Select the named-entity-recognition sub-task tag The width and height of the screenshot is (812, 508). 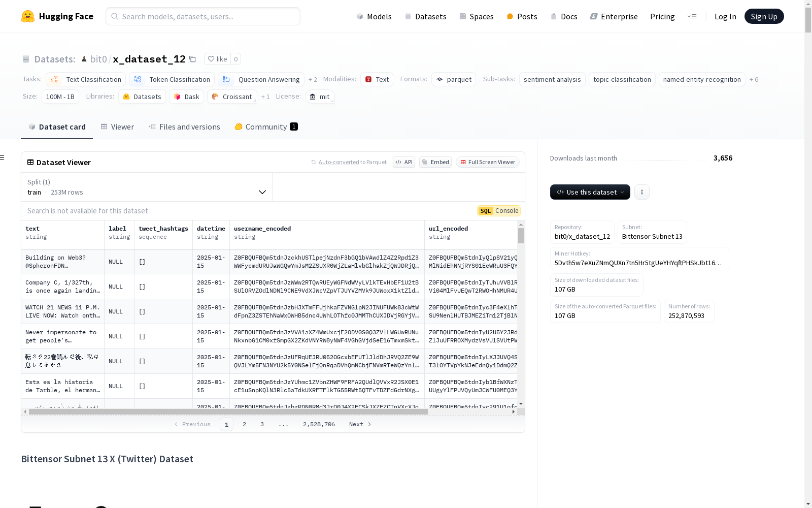[702, 79]
